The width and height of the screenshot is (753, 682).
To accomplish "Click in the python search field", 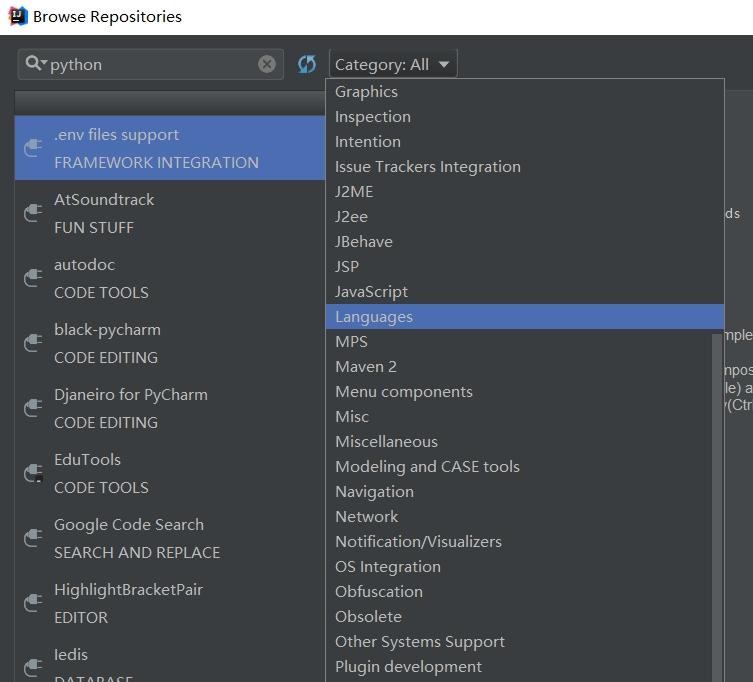I will pos(153,64).
